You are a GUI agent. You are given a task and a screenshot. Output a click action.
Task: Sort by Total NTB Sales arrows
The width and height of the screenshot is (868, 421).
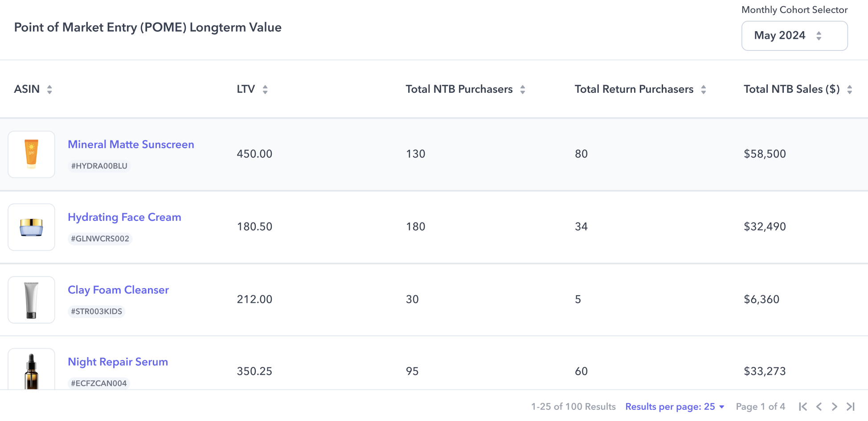click(x=850, y=90)
